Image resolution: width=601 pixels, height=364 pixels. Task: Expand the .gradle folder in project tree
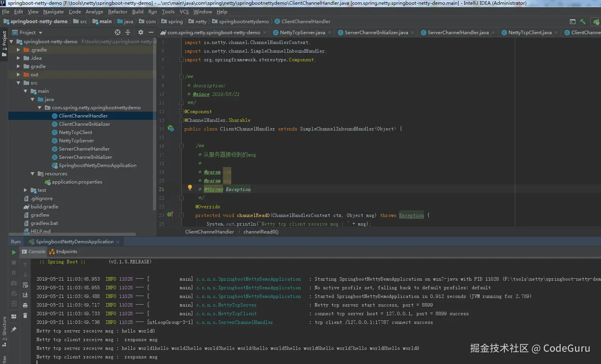click(x=18, y=50)
